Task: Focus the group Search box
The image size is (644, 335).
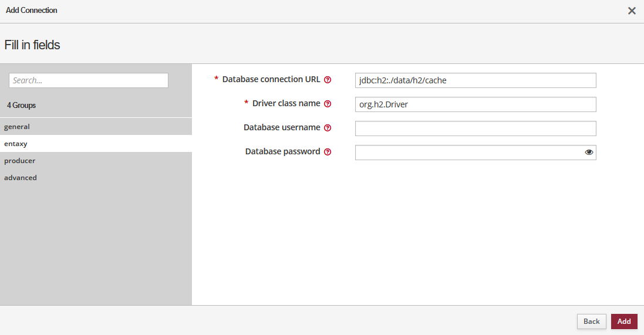Action: coord(89,80)
